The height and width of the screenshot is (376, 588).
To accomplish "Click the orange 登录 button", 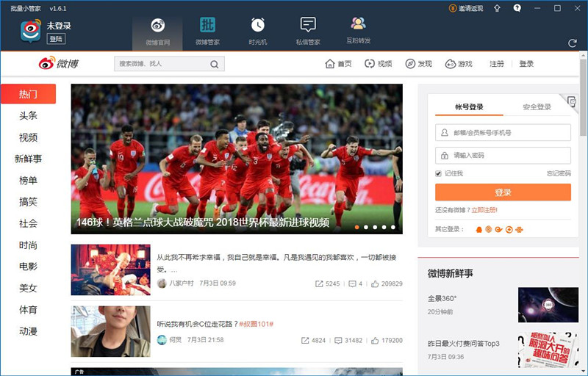I will tap(503, 192).
